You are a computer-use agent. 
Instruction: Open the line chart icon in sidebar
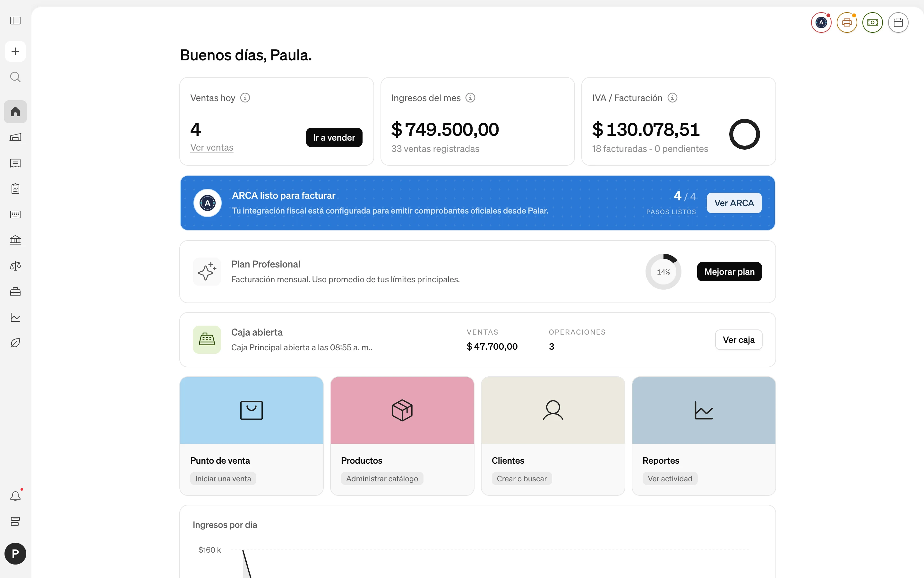[15, 317]
